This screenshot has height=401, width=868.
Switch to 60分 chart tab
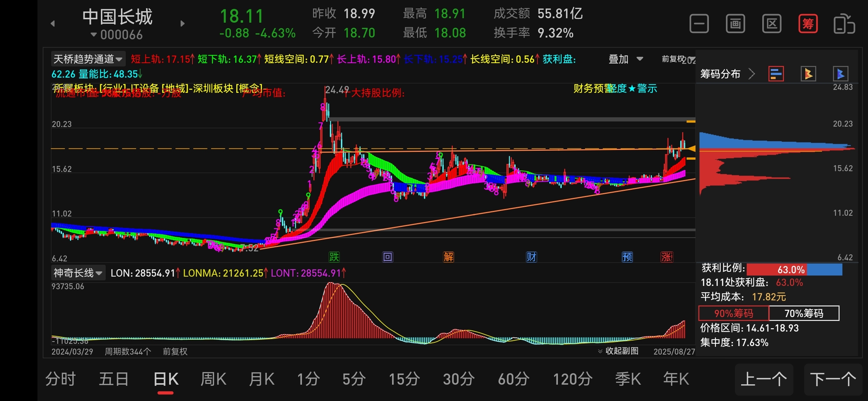tap(513, 379)
